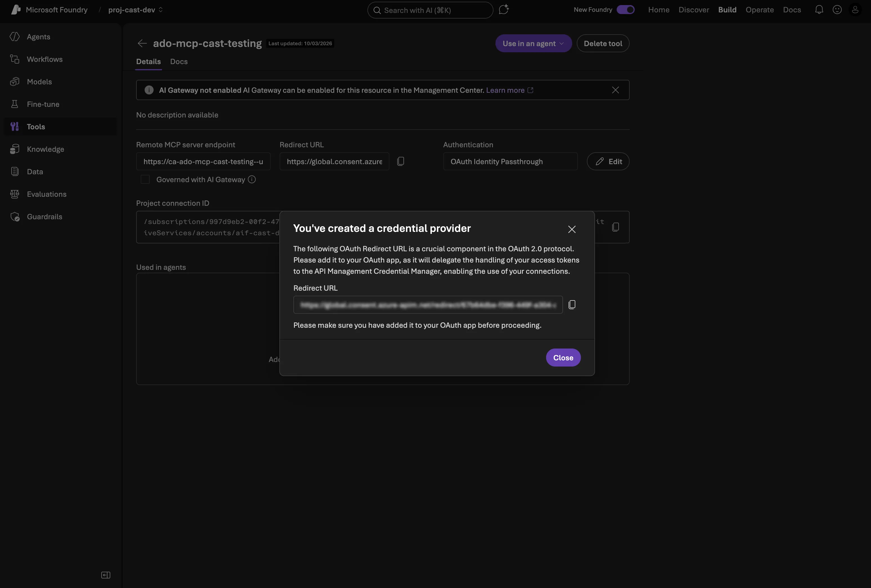Show the Governed with AI Gateway info tooltip
Viewport: 871px width, 588px height.
[252, 180]
